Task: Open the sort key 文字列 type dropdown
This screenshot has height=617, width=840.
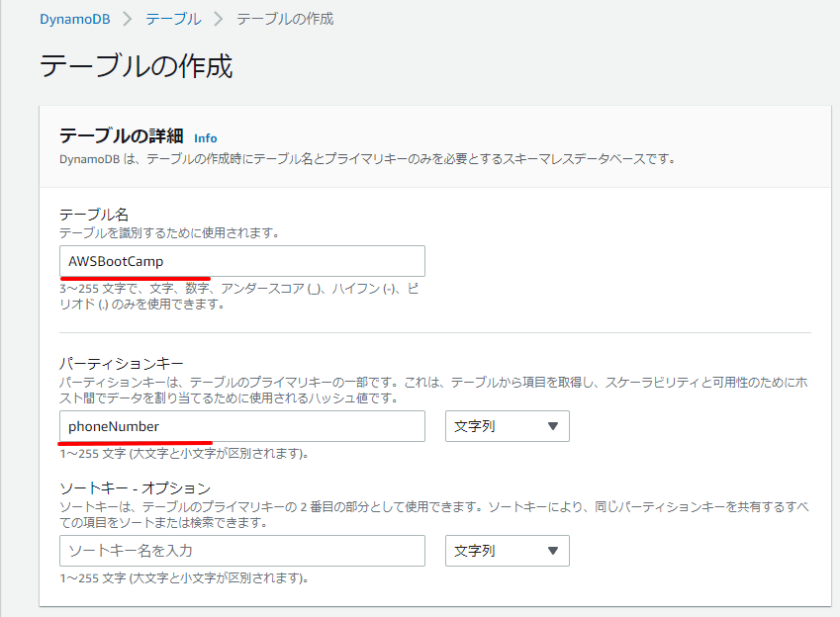Action: click(x=508, y=551)
